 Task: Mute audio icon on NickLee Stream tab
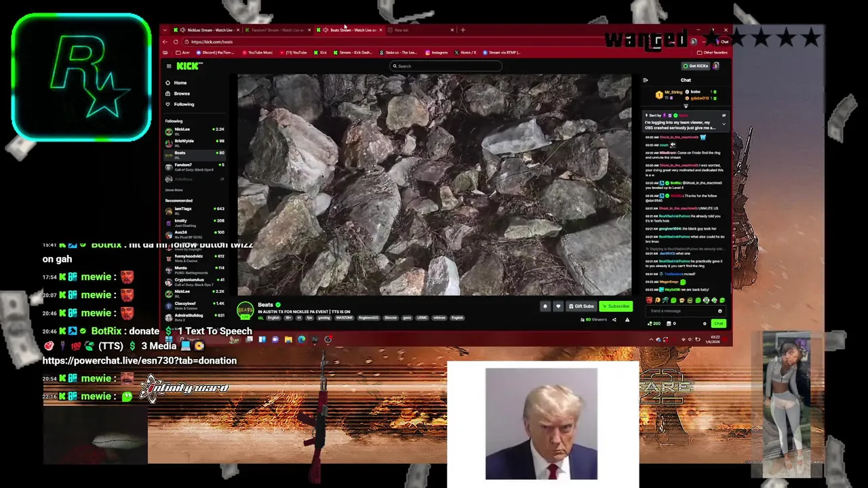pyautogui.click(x=182, y=30)
